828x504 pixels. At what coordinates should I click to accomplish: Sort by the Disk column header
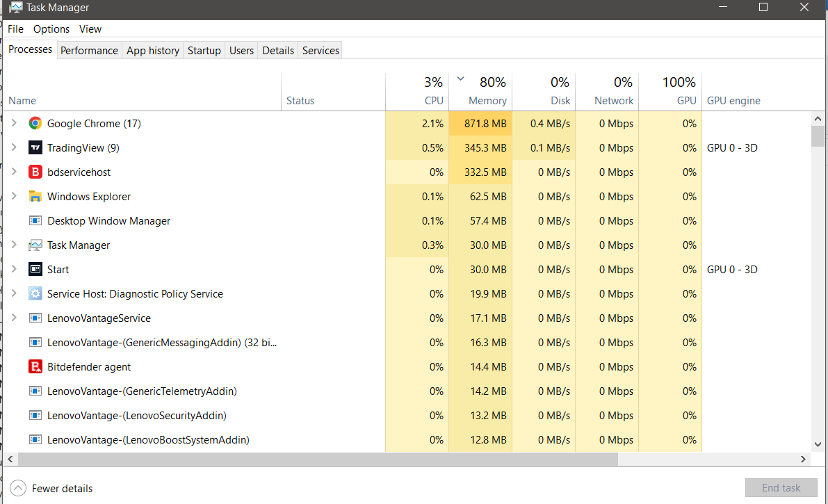click(544, 92)
